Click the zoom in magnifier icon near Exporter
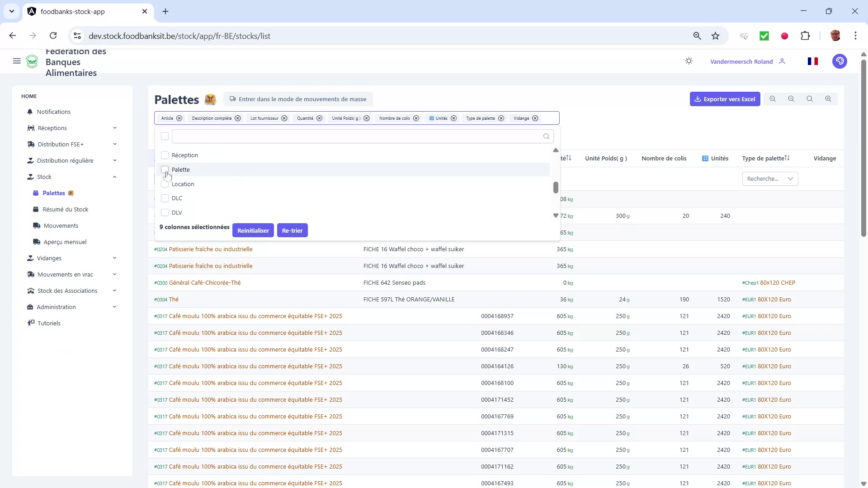This screenshot has width=868, height=488. [828, 99]
